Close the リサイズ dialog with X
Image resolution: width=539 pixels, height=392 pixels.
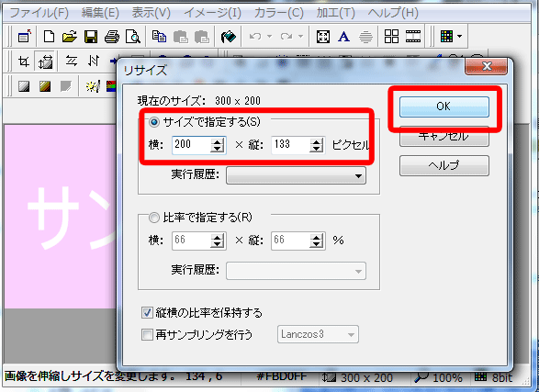coord(486,66)
